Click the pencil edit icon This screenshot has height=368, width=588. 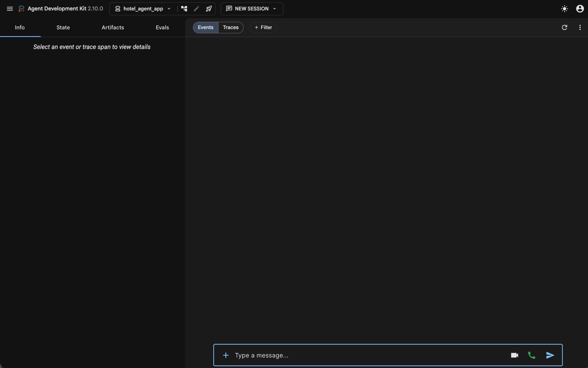pos(196,9)
